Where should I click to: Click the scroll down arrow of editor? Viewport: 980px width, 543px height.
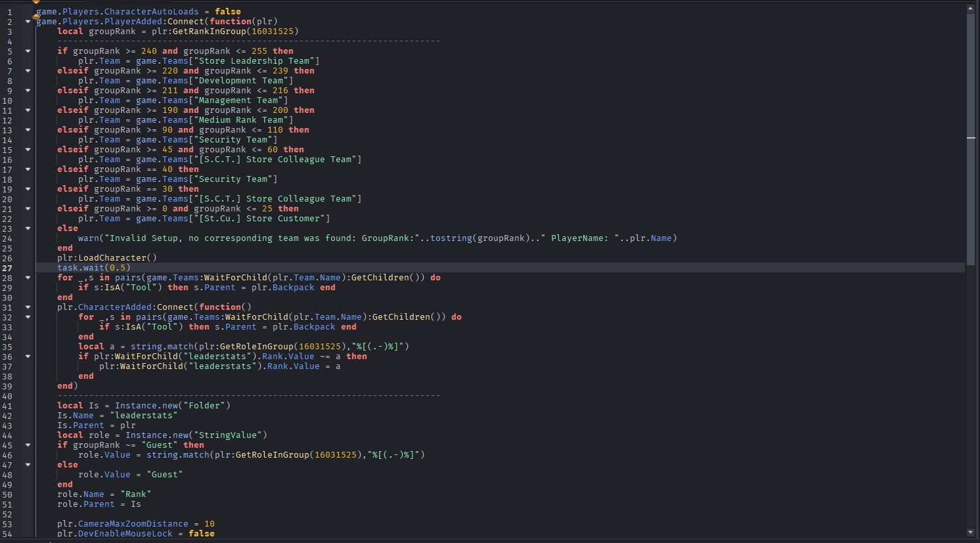coord(971,532)
